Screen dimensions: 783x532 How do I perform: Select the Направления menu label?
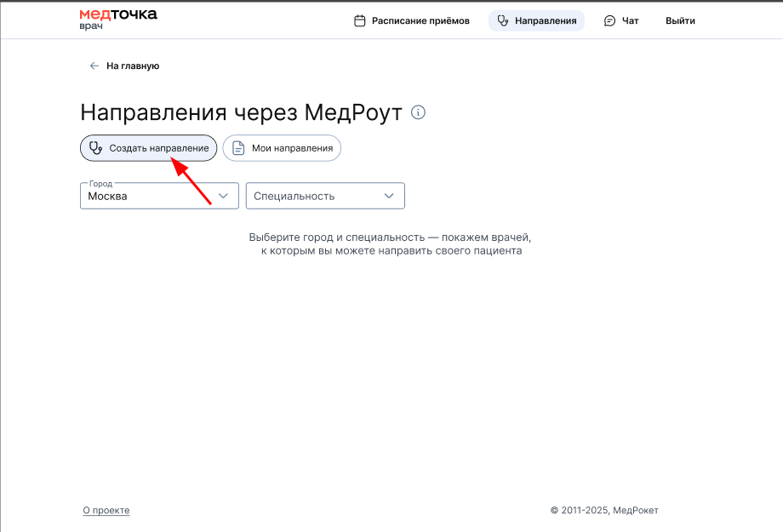tap(546, 20)
